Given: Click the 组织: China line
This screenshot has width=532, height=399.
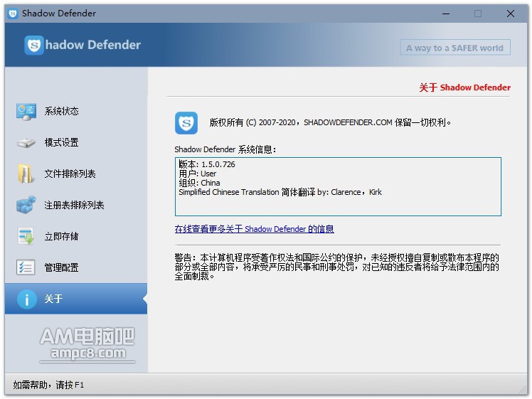Looking at the screenshot, I should click(199, 183).
